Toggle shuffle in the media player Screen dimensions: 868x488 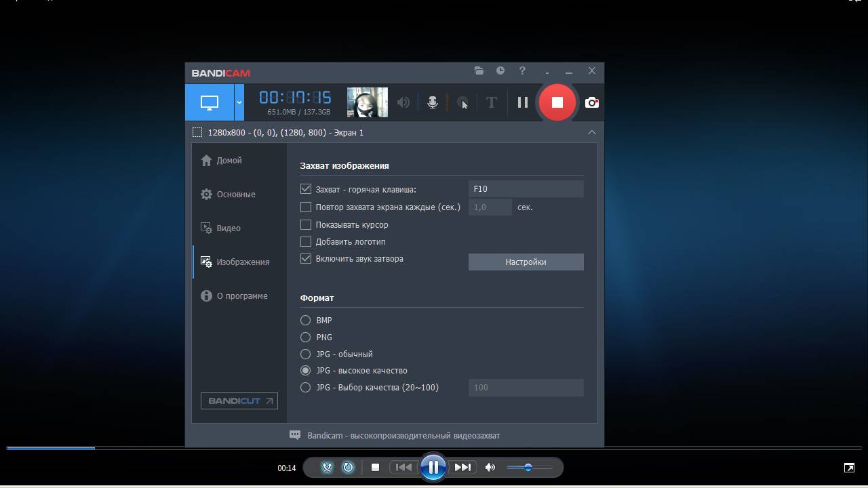click(x=327, y=467)
